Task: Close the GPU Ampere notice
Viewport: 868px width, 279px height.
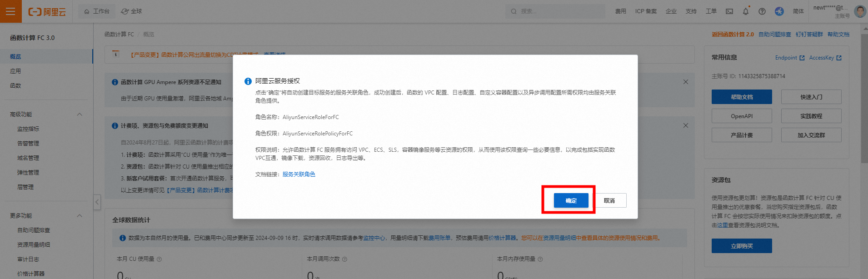Action: point(686,82)
